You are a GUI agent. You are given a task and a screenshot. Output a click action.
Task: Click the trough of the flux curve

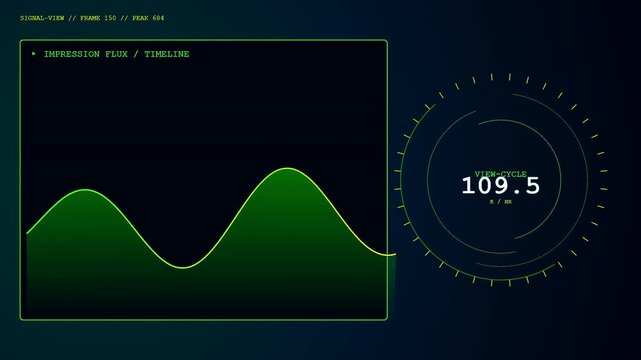coord(183,268)
